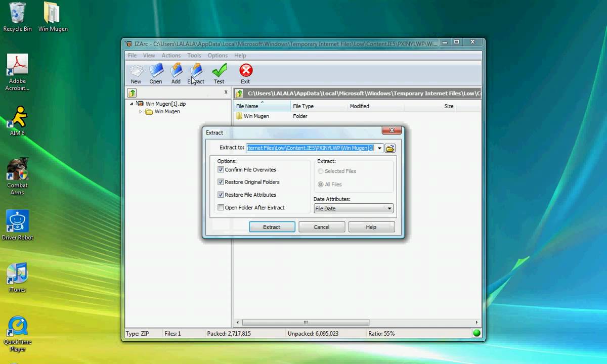Expand the Win Mugen folder tree node
The width and height of the screenshot is (607, 364).
point(141,112)
